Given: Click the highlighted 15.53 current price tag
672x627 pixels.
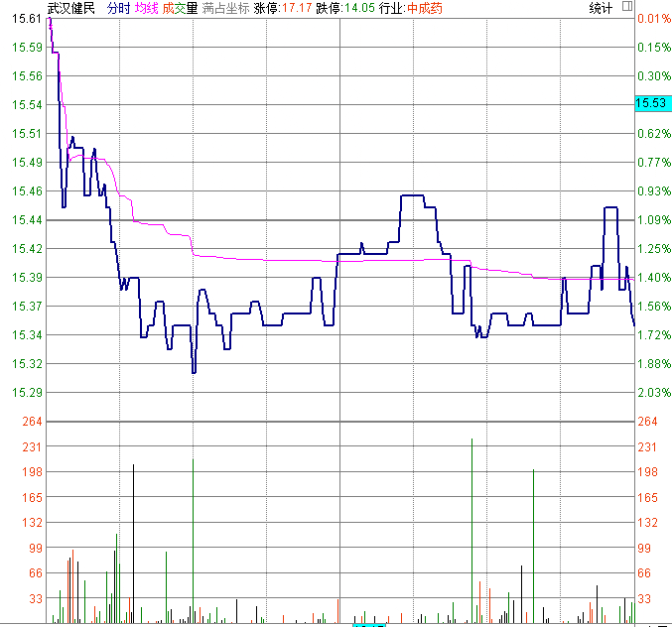Looking at the screenshot, I should (652, 103).
